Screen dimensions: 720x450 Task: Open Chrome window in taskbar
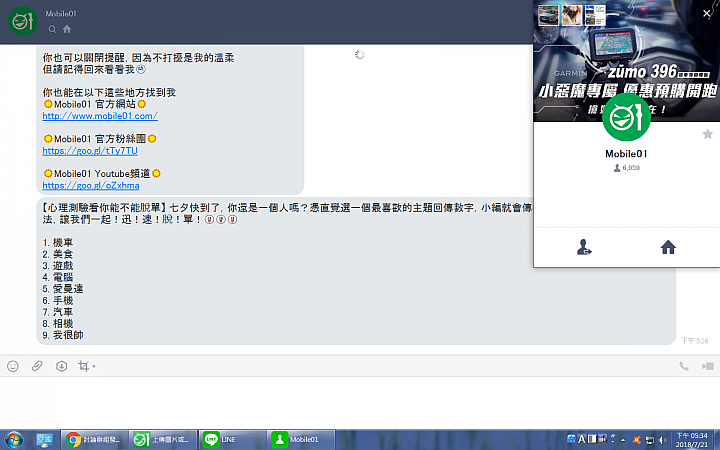click(x=94, y=439)
